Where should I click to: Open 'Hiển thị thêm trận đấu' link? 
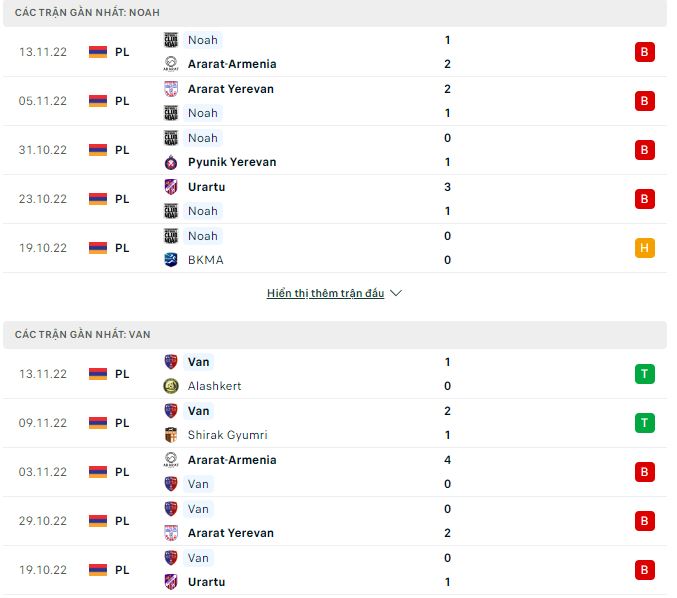pyautogui.click(x=325, y=294)
